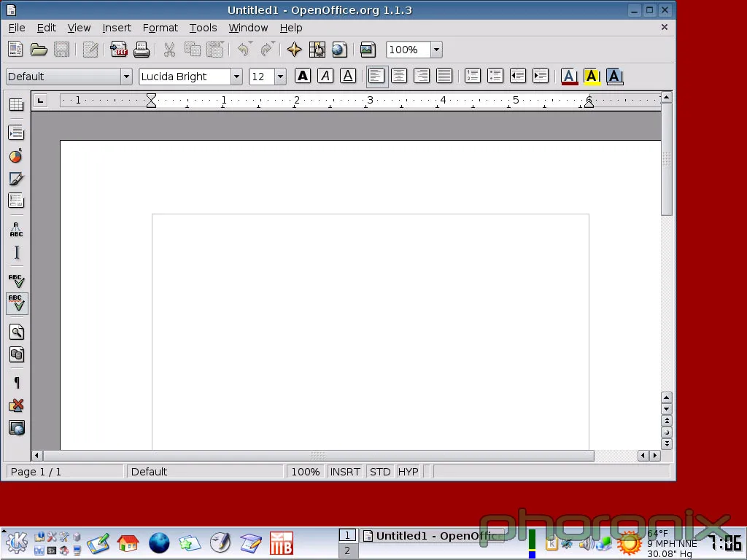
Task: Click the Edit AutoText icon
Action: 16,229
